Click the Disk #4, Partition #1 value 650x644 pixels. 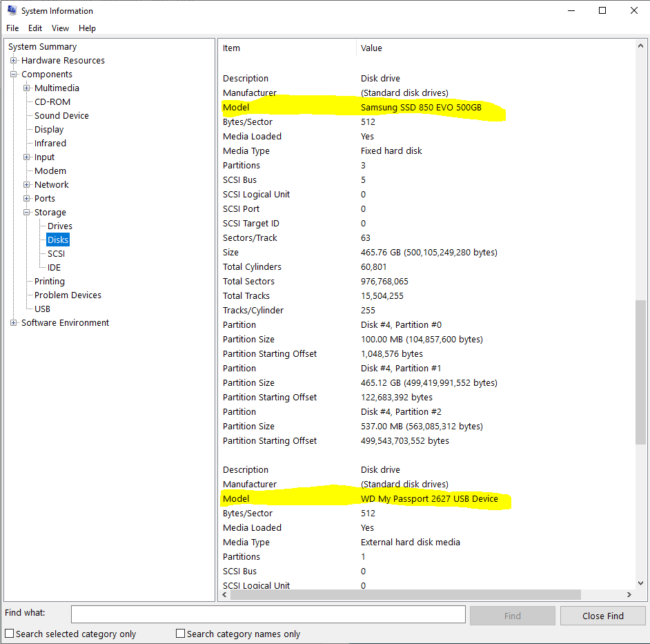click(x=401, y=369)
